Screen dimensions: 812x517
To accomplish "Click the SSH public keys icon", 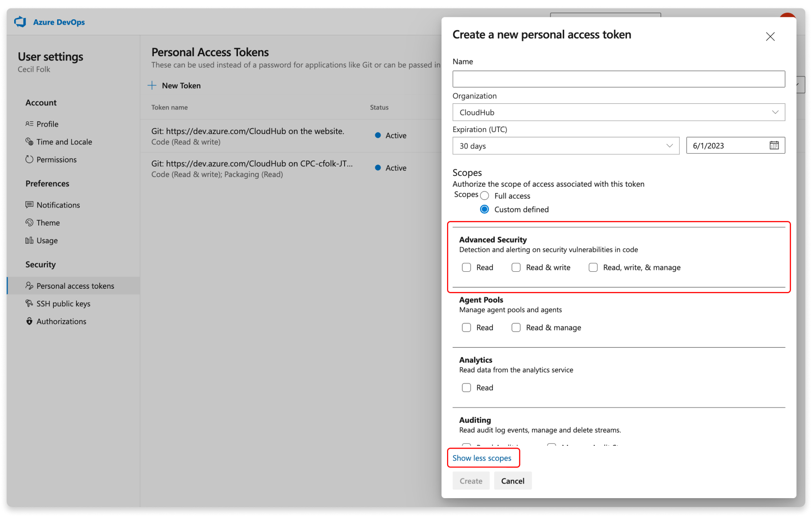I will coord(29,303).
